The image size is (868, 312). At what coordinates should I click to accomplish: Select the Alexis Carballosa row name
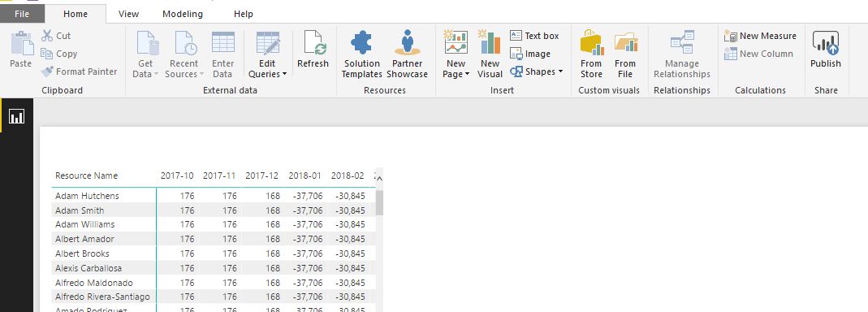(89, 268)
